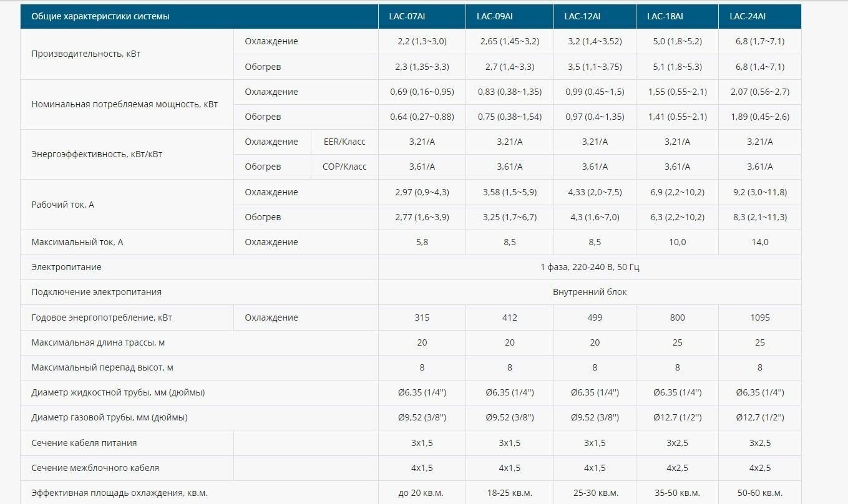Image resolution: width=848 pixels, height=504 pixels.
Task: Click value '1,55 (0,55~2,1)'
Action: (678, 92)
